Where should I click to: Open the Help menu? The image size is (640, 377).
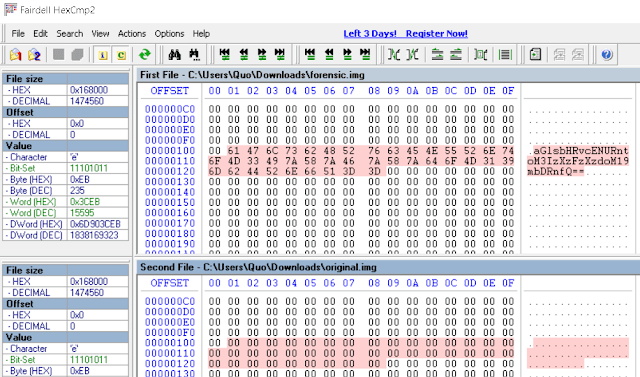click(201, 33)
